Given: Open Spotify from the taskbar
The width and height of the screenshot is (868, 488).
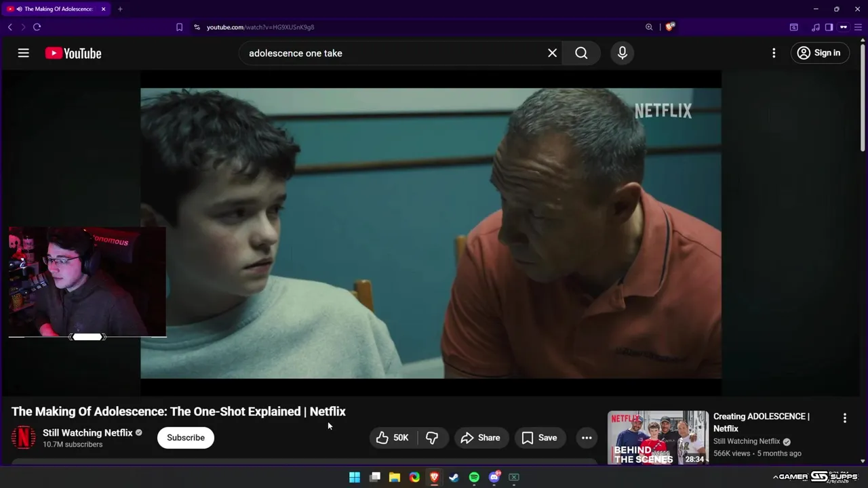Looking at the screenshot, I should pyautogui.click(x=474, y=477).
